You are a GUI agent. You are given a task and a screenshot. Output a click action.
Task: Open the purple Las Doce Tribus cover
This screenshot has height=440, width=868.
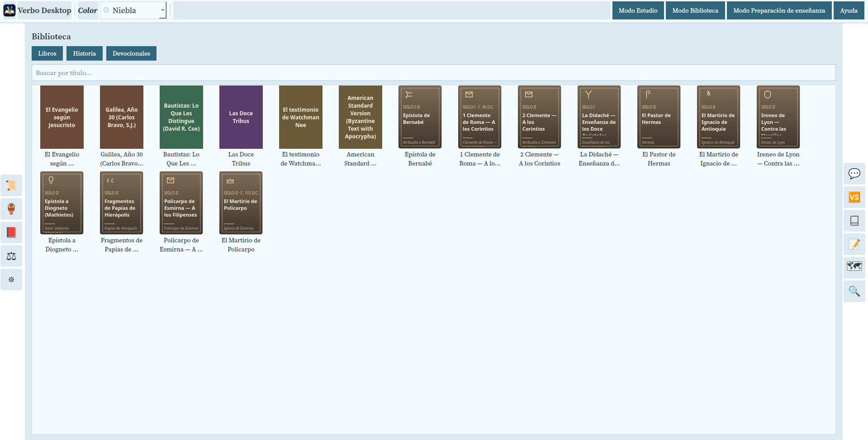tap(241, 117)
